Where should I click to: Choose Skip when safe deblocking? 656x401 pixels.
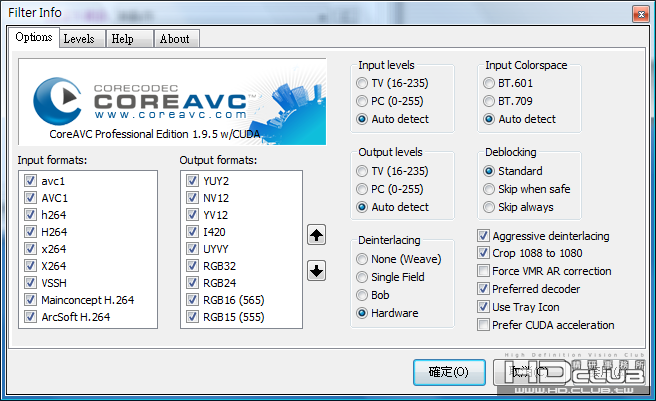(x=489, y=189)
